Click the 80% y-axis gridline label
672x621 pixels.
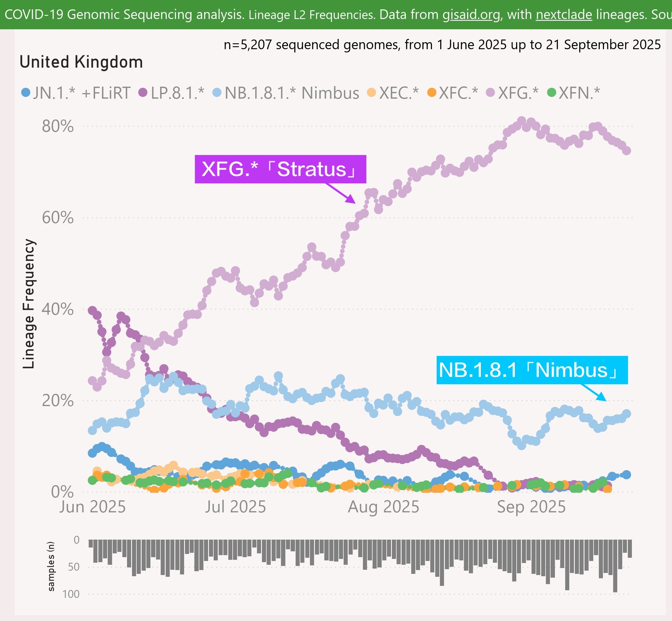pyautogui.click(x=57, y=127)
